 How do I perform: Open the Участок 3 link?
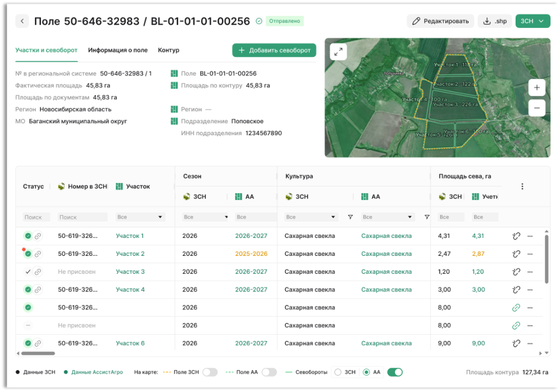click(x=130, y=272)
